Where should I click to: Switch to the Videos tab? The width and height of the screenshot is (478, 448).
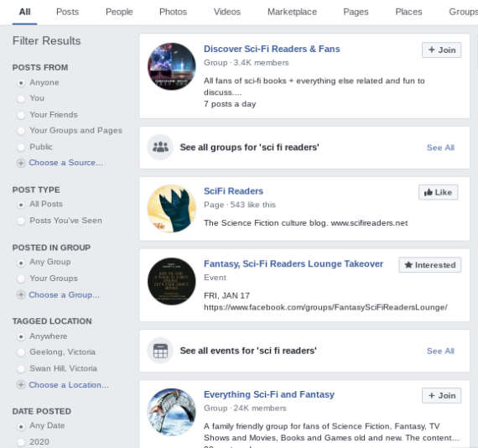coord(227,12)
